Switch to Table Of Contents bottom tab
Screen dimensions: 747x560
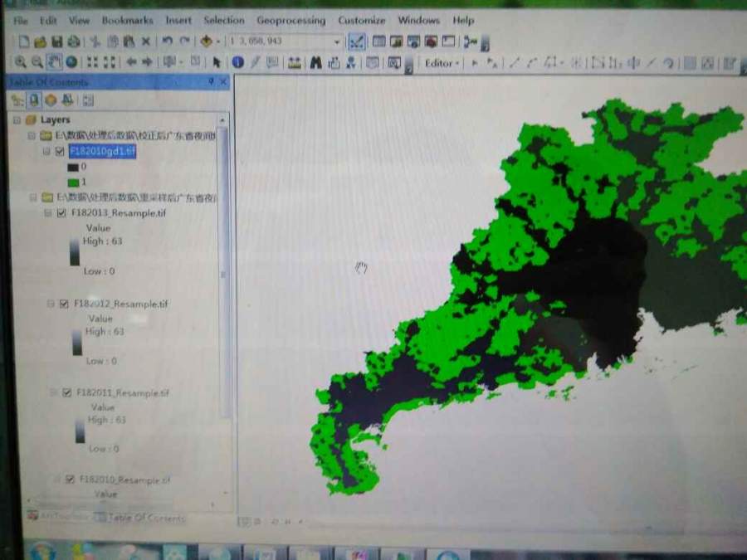[140, 518]
